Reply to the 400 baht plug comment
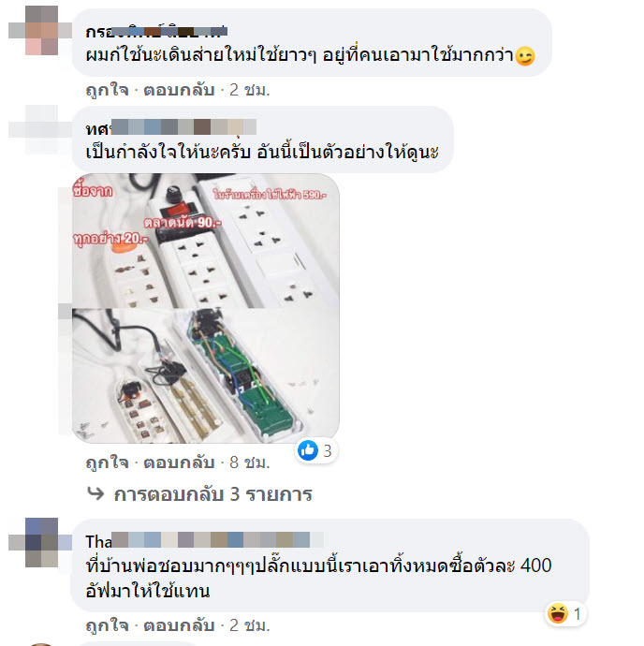The image size is (644, 646). click(179, 625)
